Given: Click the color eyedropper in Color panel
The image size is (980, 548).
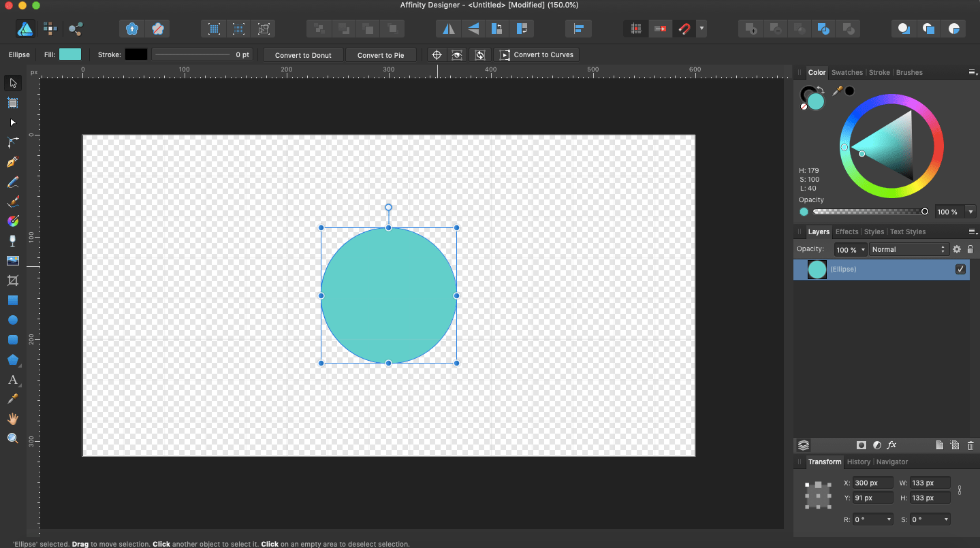Looking at the screenshot, I should click(x=837, y=91).
